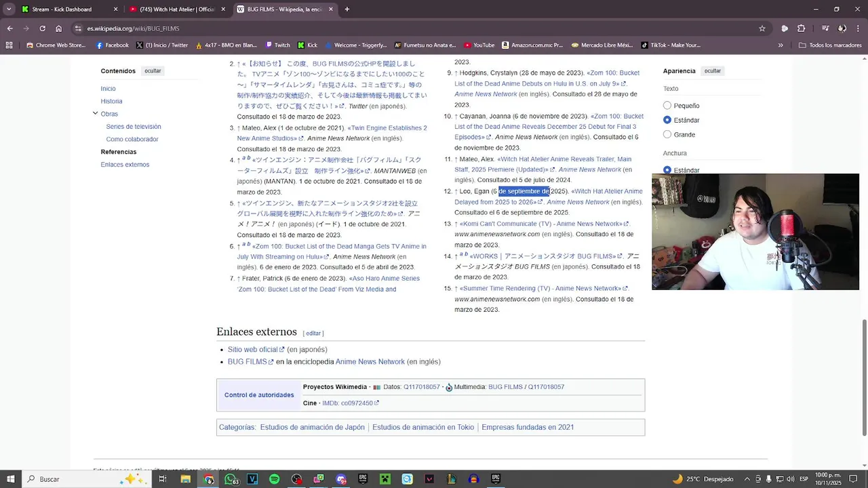Open Spotify from the taskbar
This screenshot has width=868, height=488.
pyautogui.click(x=274, y=479)
